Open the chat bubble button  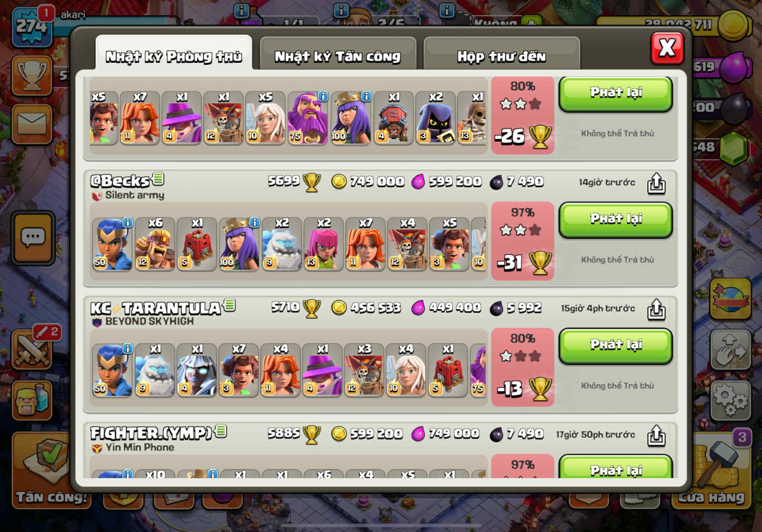33,238
